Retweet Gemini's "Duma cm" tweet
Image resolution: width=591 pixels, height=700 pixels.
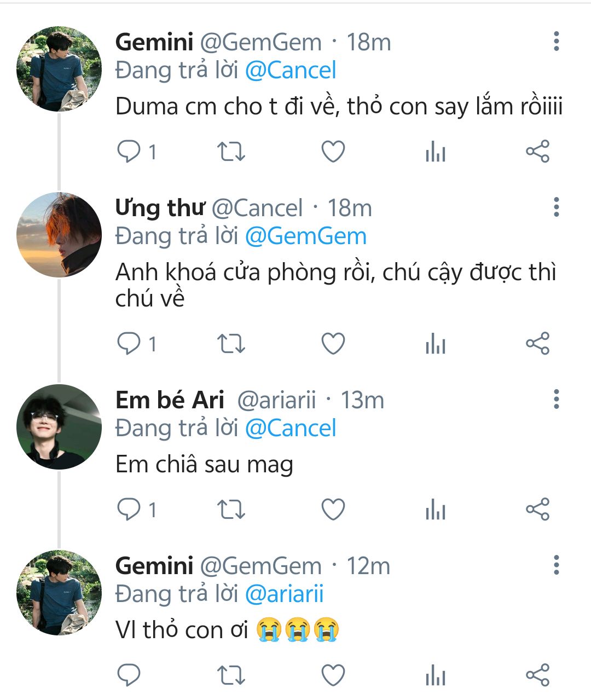[x=231, y=152]
